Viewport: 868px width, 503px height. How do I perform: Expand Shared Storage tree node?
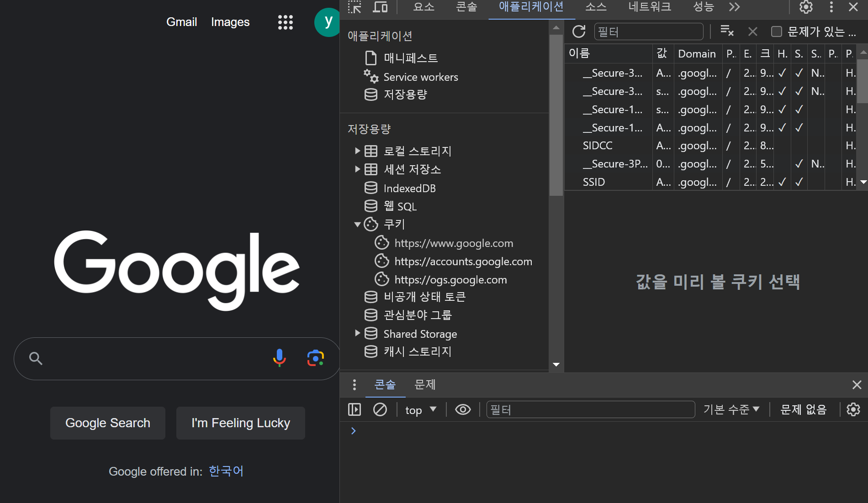pyautogui.click(x=358, y=333)
